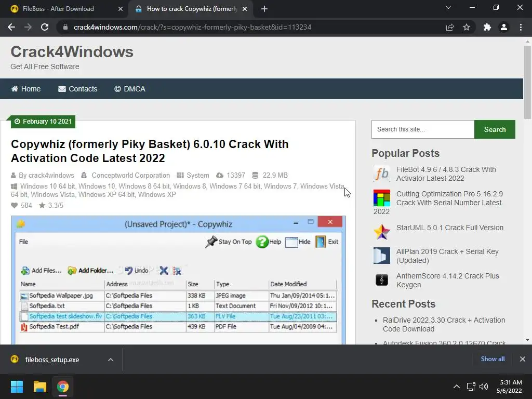
Task: Open the DMCA menu item
Action: 130,89
